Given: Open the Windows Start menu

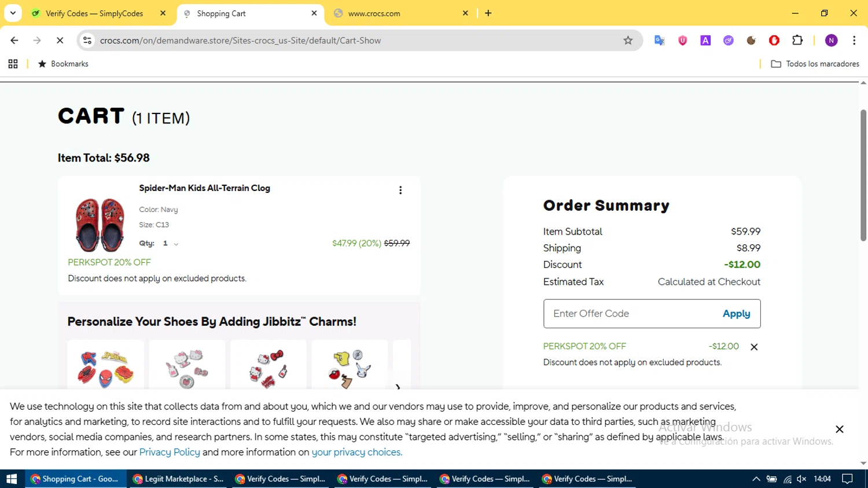Looking at the screenshot, I should [12, 479].
